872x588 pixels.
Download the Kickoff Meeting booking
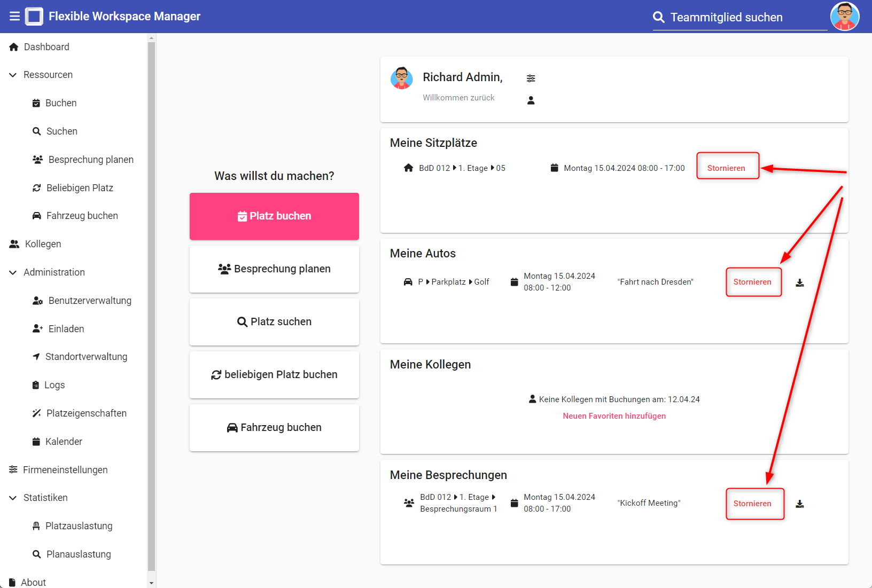click(799, 504)
